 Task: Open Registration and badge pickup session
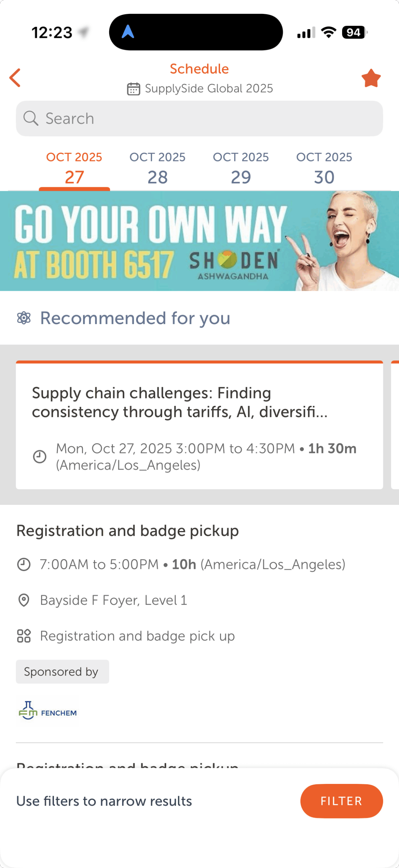127,531
